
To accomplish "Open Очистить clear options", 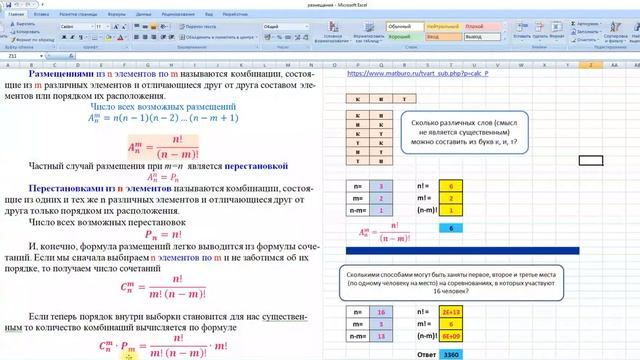I will click(x=584, y=40).
